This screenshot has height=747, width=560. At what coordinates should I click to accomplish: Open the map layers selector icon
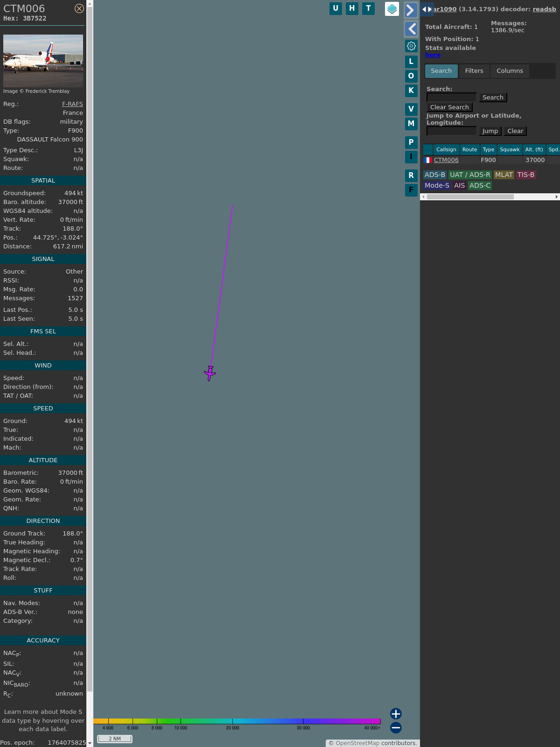pyautogui.click(x=392, y=8)
